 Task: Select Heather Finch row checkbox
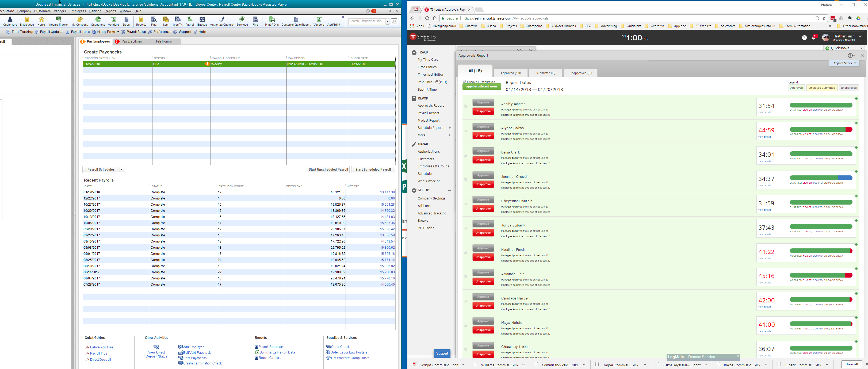click(465, 252)
